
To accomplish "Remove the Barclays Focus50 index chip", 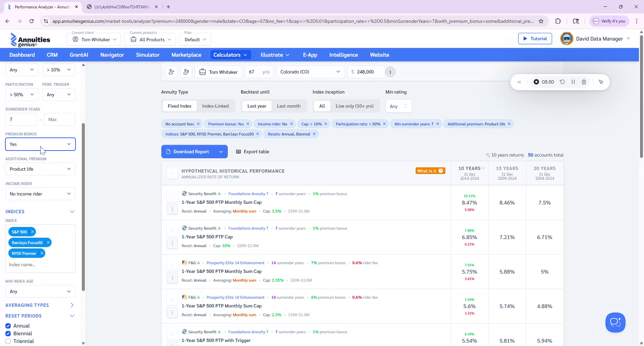I will pyautogui.click(x=48, y=242).
